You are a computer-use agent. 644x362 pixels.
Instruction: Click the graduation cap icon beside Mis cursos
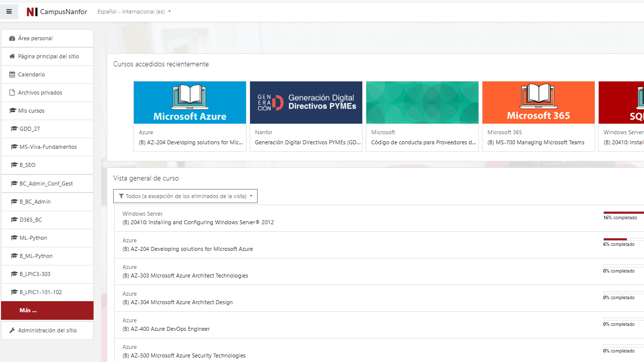pos(13,111)
